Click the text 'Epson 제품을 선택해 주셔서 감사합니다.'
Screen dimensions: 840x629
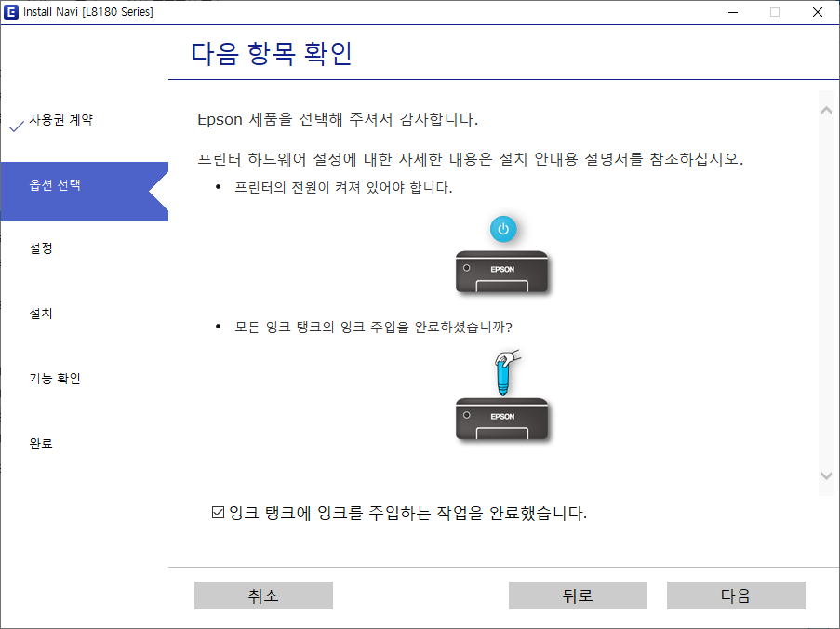(338, 119)
